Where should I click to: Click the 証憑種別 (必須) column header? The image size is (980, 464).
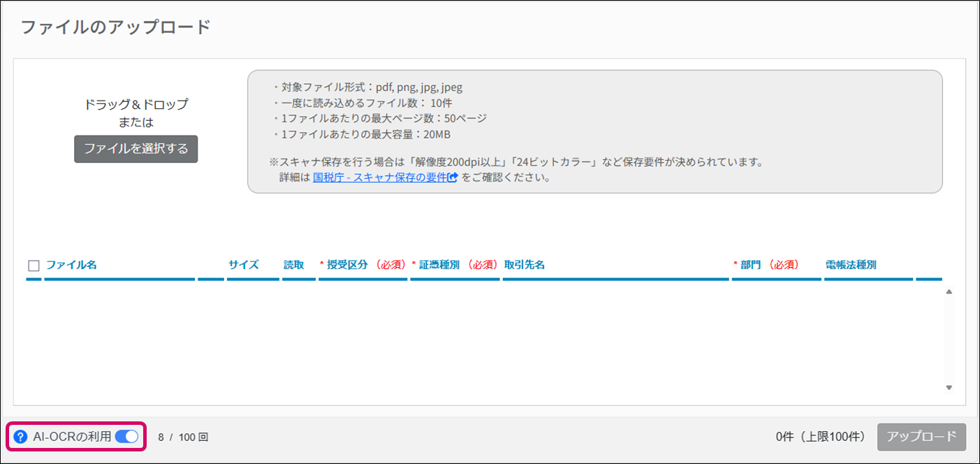click(454, 265)
